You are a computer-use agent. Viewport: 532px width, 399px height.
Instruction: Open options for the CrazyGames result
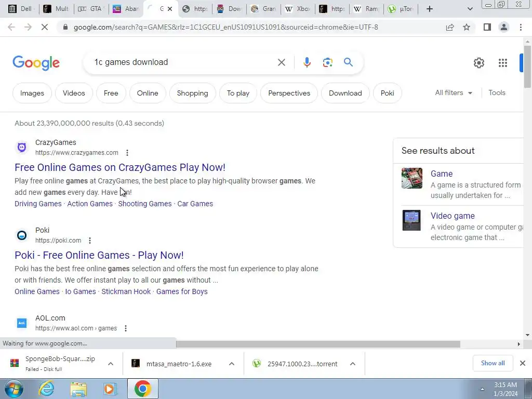coord(127,153)
